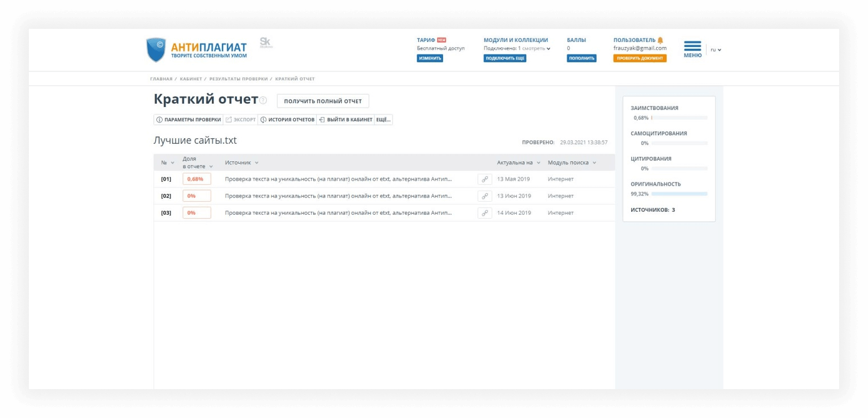Image resolution: width=868 pixels, height=418 pixels.
Task: Click the email frauzyak@gmail.com
Action: point(640,49)
